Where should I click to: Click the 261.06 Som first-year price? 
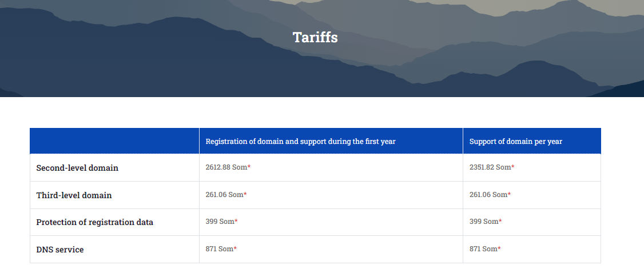pyautogui.click(x=225, y=195)
